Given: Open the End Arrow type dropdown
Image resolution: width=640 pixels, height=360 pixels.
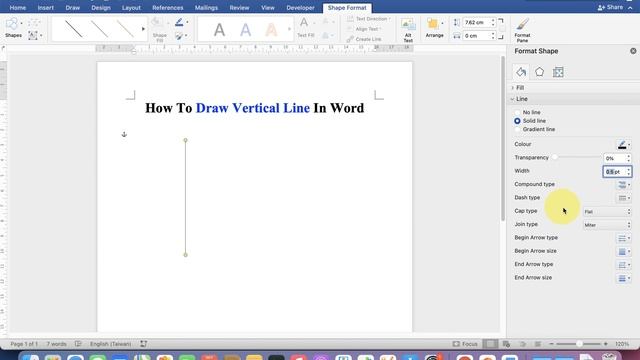Looking at the screenshot, I should point(623,265).
